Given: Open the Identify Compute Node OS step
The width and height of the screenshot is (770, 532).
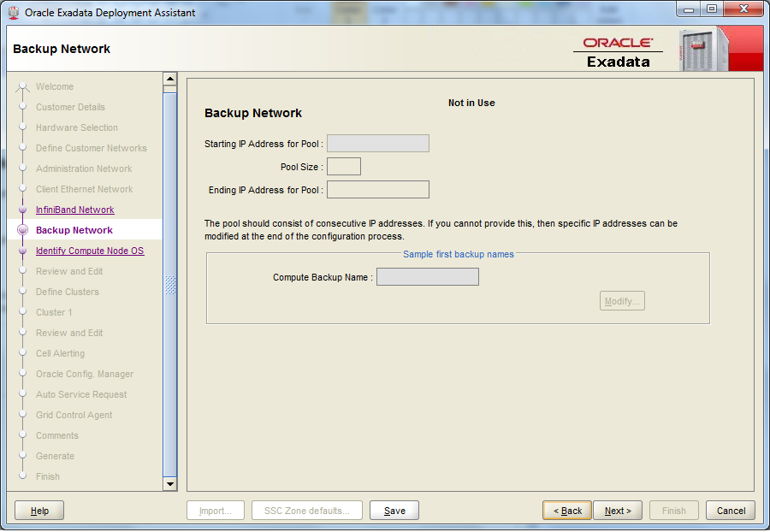Looking at the screenshot, I should [90, 251].
